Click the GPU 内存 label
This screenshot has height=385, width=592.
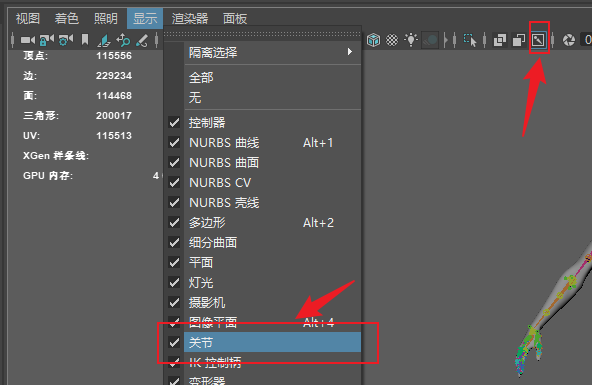coord(48,176)
